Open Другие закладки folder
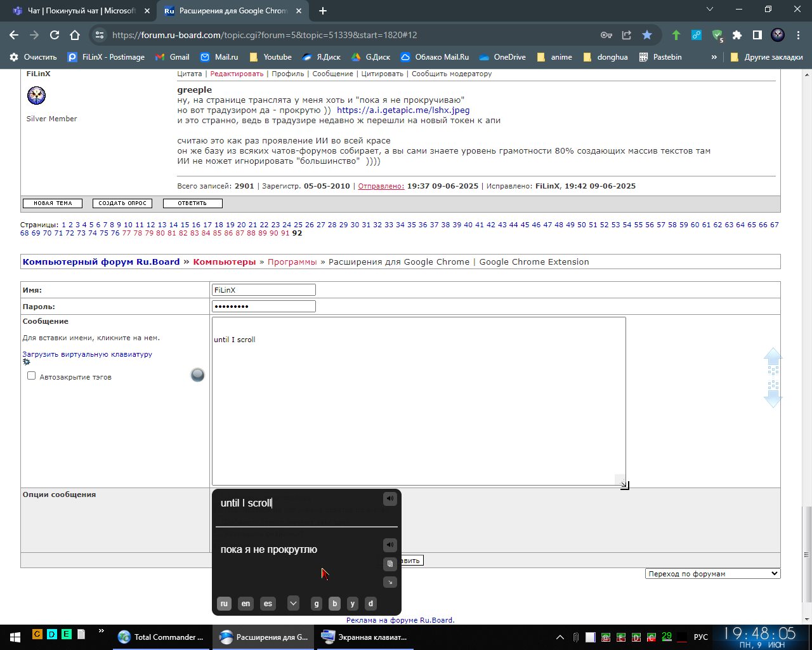 click(766, 56)
